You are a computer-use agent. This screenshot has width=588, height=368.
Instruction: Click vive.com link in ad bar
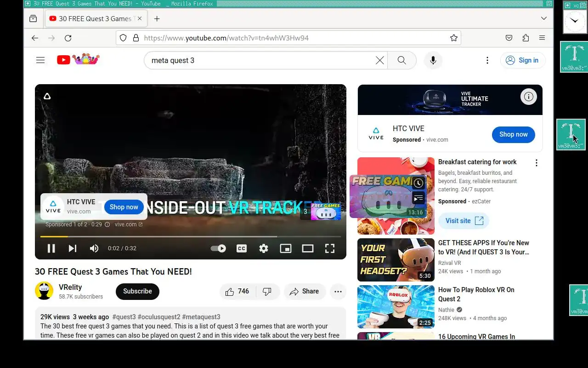(x=129, y=224)
